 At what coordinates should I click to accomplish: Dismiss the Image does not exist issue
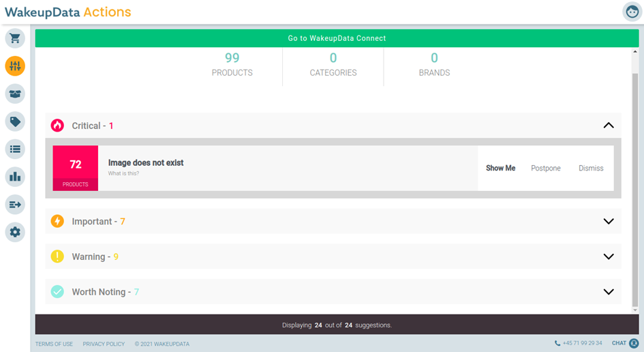coord(591,168)
